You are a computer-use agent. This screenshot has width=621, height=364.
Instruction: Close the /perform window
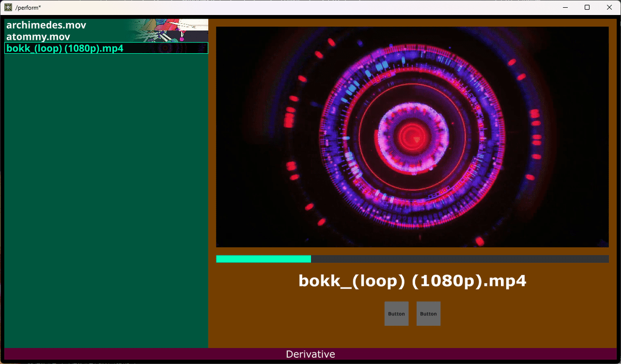tap(610, 7)
